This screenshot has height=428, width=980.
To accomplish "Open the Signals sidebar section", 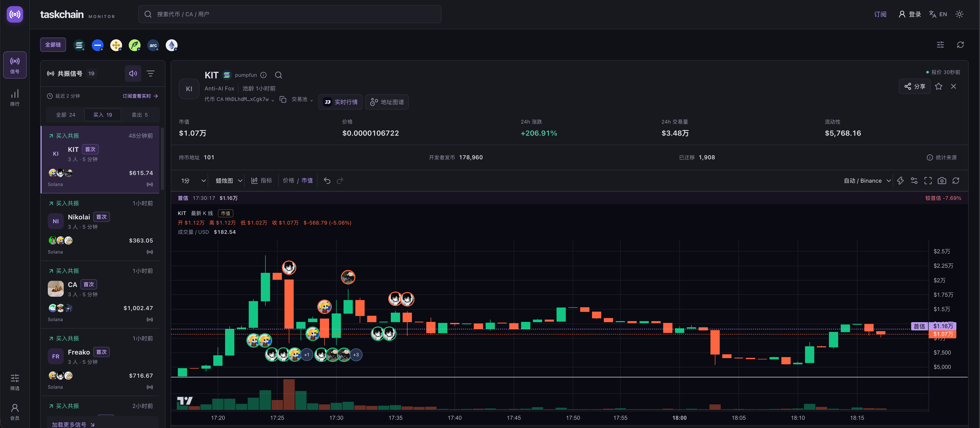I will coord(15,65).
